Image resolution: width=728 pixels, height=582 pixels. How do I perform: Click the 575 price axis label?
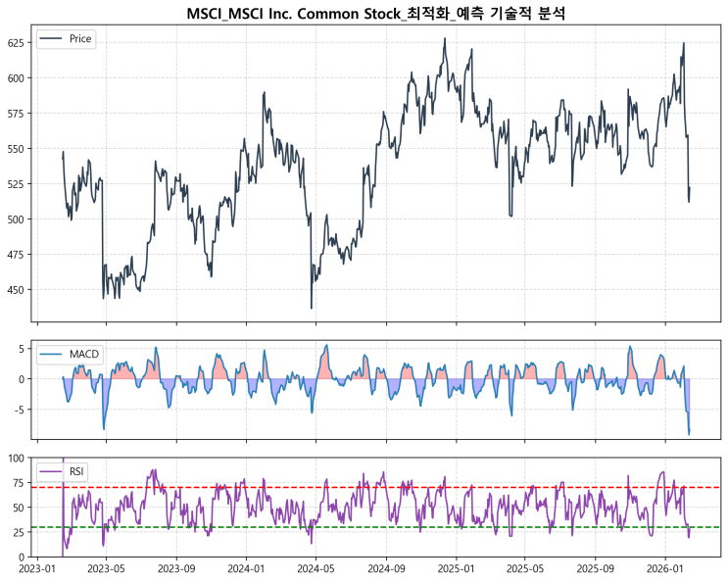(16, 114)
